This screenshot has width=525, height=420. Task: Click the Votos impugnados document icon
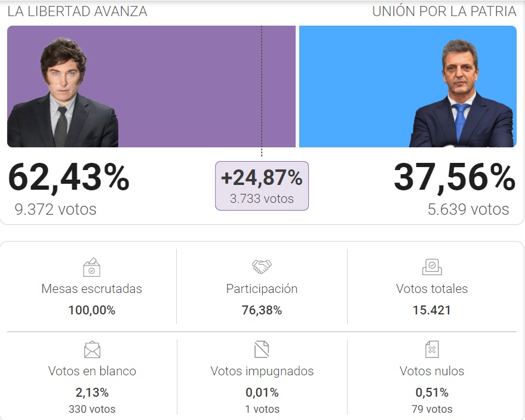(x=262, y=349)
